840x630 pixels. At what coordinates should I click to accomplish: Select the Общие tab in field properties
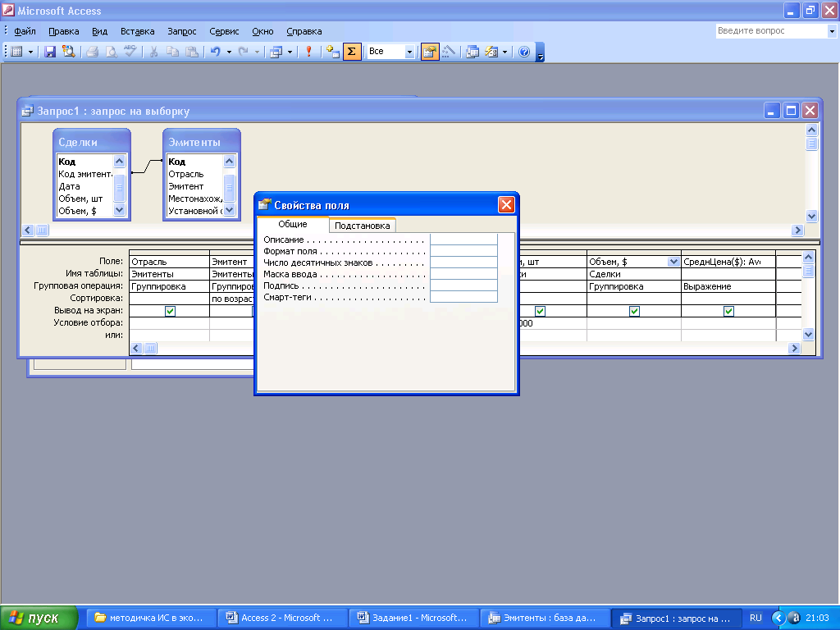pos(293,224)
